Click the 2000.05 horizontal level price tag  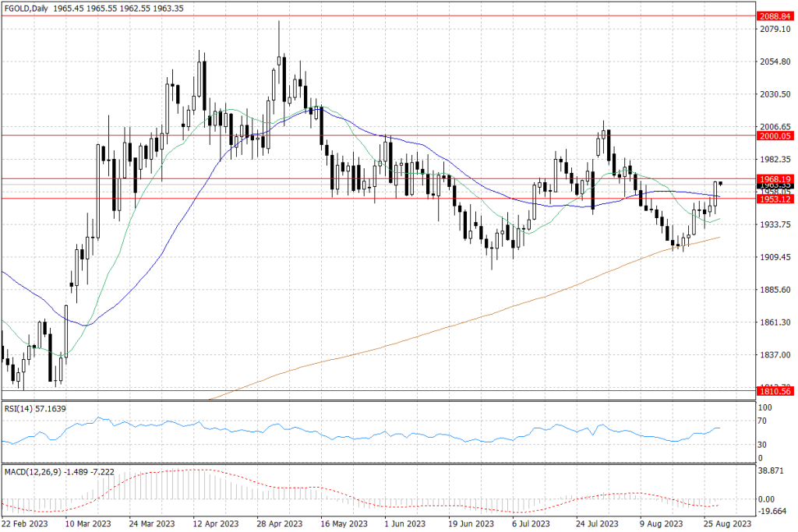(775, 136)
